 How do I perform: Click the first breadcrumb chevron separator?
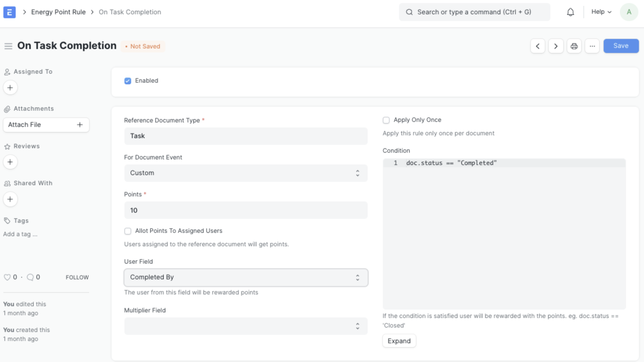tap(25, 12)
